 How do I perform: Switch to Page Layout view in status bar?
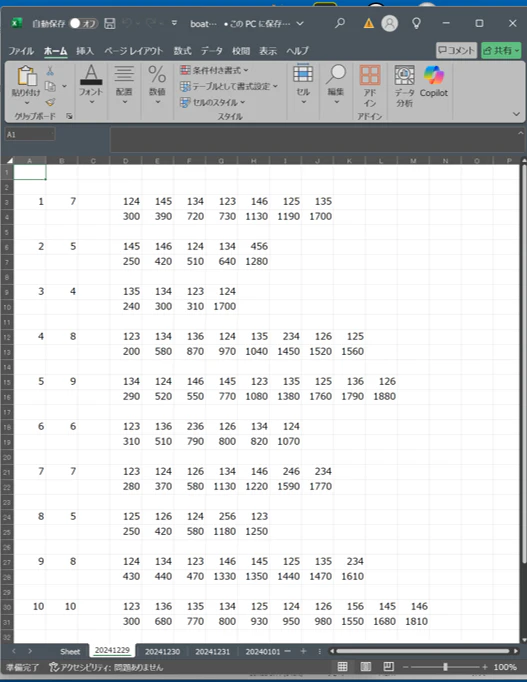[366, 666]
